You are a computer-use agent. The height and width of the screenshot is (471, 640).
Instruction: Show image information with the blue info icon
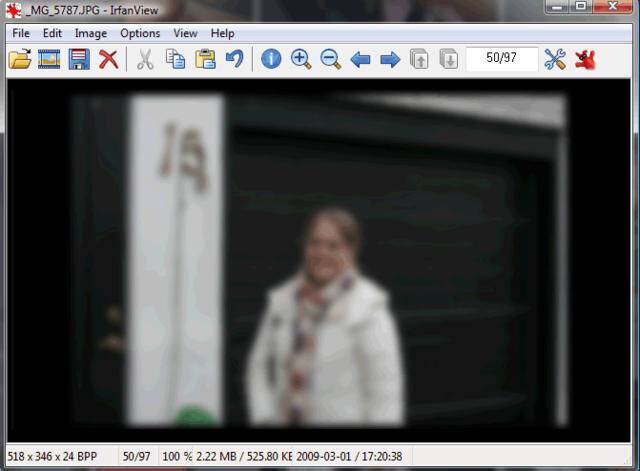[x=271, y=59]
